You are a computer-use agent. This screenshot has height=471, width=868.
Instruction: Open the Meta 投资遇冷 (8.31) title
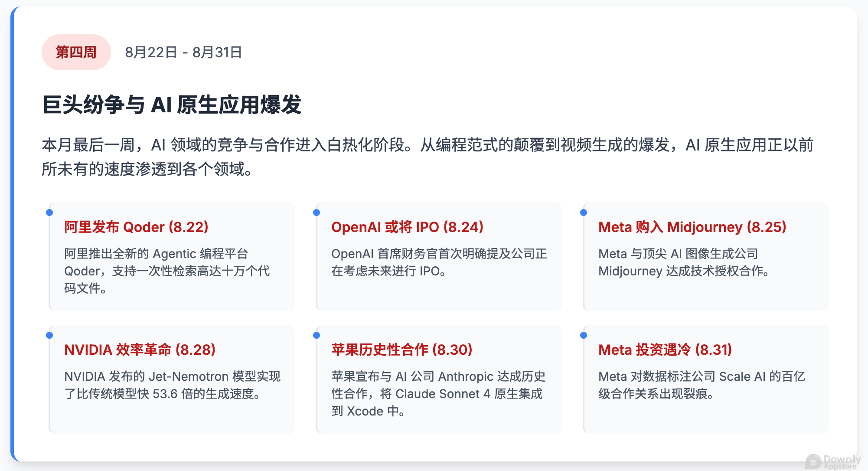[x=665, y=350]
